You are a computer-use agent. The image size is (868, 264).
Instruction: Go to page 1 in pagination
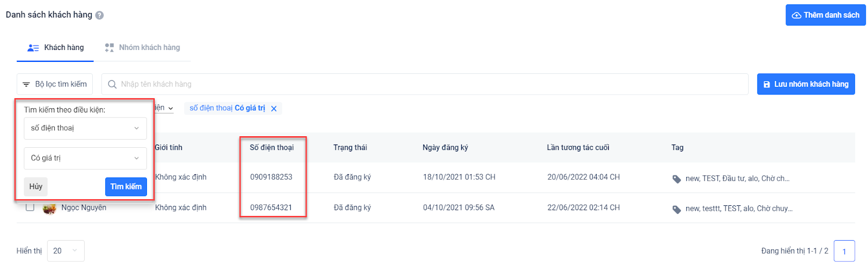pyautogui.click(x=844, y=251)
